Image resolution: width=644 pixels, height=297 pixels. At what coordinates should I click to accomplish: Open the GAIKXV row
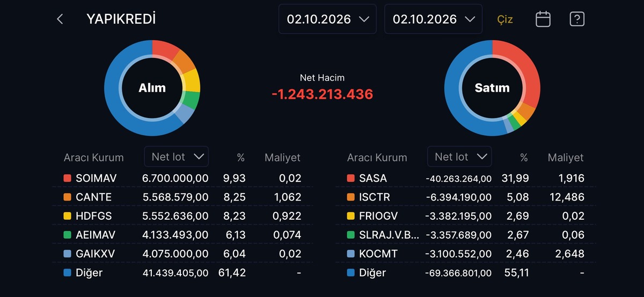pyautogui.click(x=182, y=254)
